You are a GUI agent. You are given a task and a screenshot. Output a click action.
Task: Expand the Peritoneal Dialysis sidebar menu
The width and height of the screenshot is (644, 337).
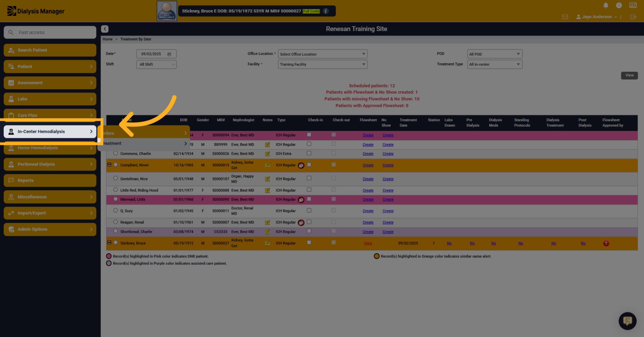pos(50,164)
